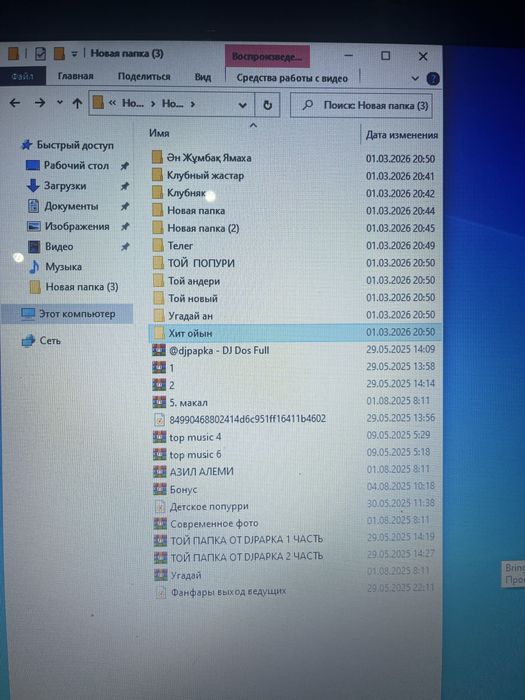This screenshot has height=700, width=525.
Task: Select the ТОЙ ПОПУРИ folder icon
Action: [x=158, y=262]
